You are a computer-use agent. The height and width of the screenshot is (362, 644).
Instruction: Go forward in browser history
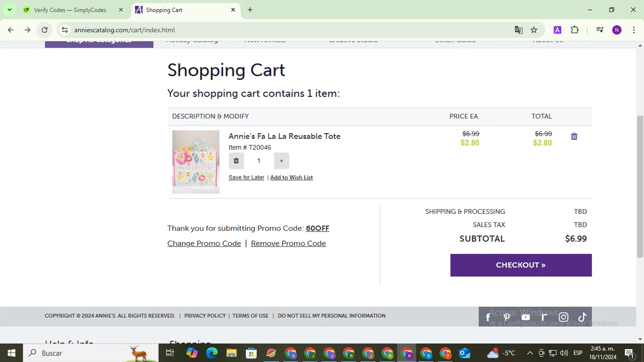pos(27,30)
